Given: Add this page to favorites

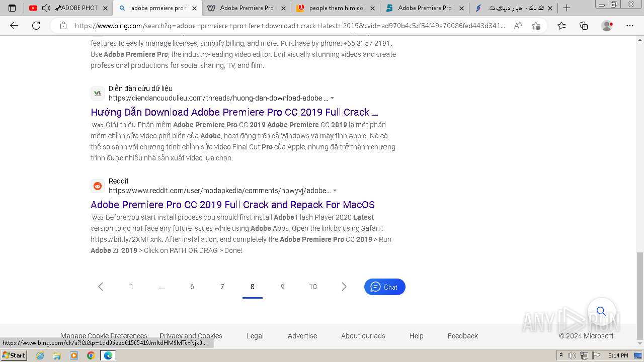Looking at the screenshot, I should pos(536,26).
